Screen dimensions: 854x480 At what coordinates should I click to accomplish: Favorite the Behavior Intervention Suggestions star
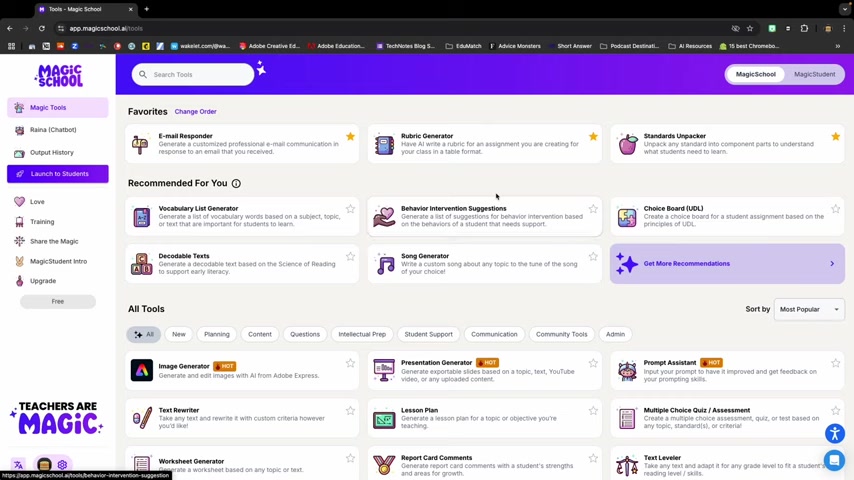pos(593,209)
